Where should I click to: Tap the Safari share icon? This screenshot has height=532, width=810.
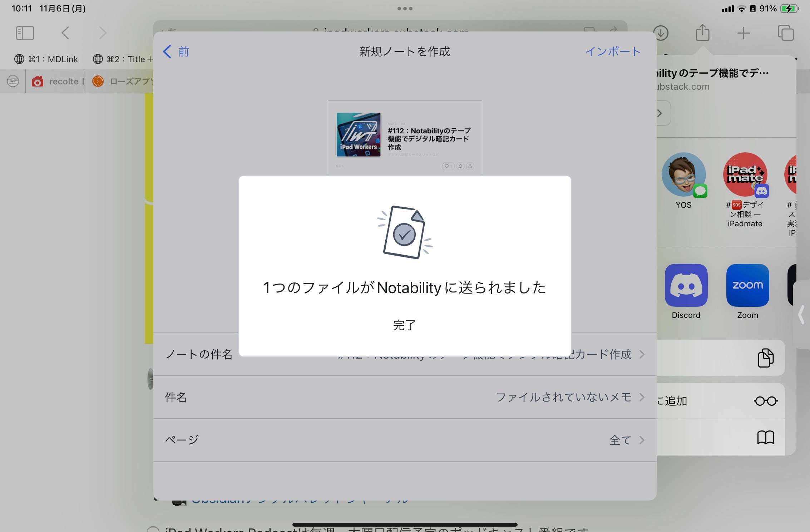pyautogui.click(x=702, y=33)
